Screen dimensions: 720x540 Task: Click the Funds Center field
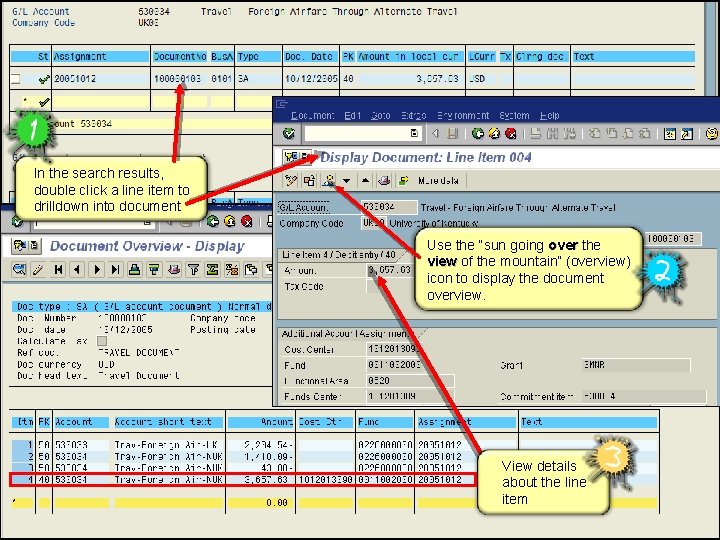click(410, 397)
